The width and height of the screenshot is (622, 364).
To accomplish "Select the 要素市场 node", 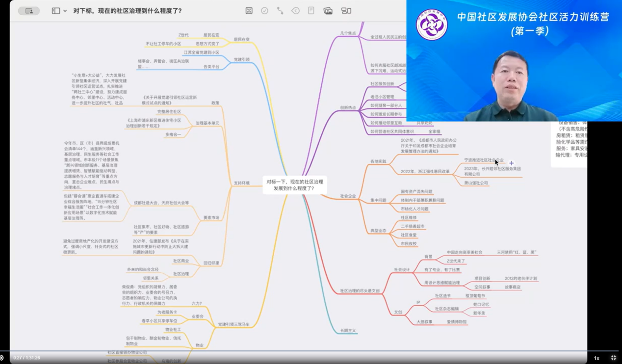I will 211,218.
